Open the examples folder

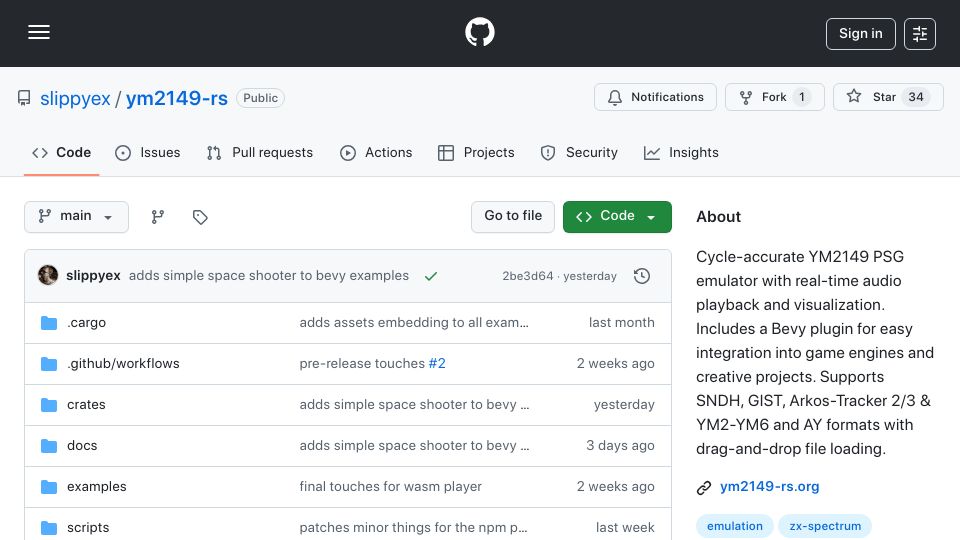[97, 487]
